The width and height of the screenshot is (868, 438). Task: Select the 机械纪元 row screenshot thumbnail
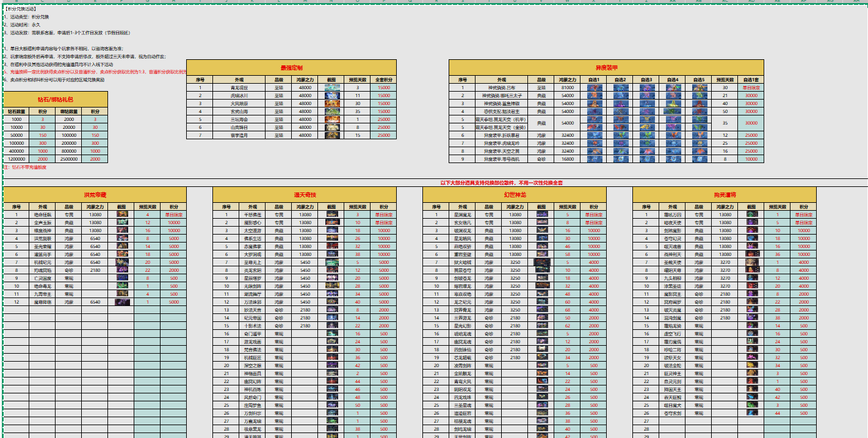[x=122, y=262]
